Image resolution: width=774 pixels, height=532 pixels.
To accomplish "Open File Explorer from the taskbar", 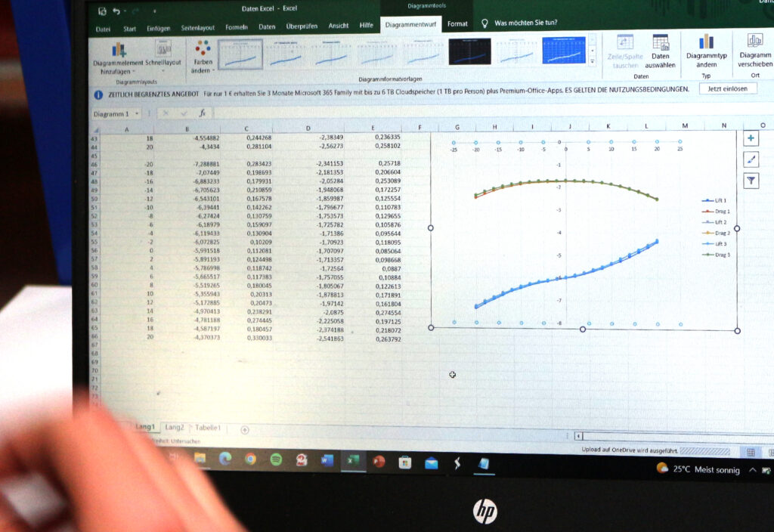I will point(200,459).
